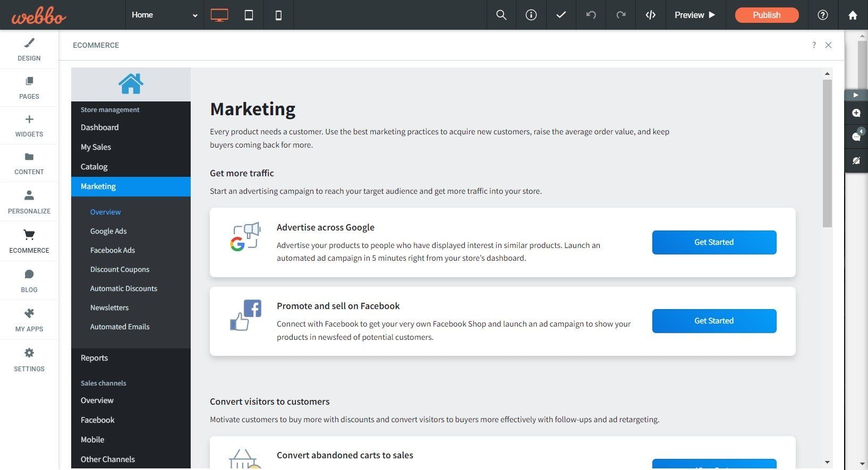The height and width of the screenshot is (470, 868).
Task: Click the plus bubble icon on right edge
Action: (x=856, y=113)
